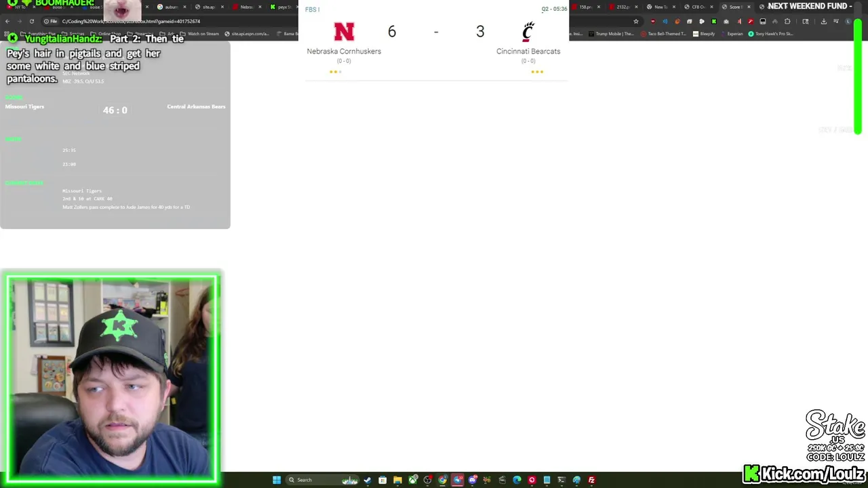Click the 'Q2 - 05:36' game clock

point(554,9)
